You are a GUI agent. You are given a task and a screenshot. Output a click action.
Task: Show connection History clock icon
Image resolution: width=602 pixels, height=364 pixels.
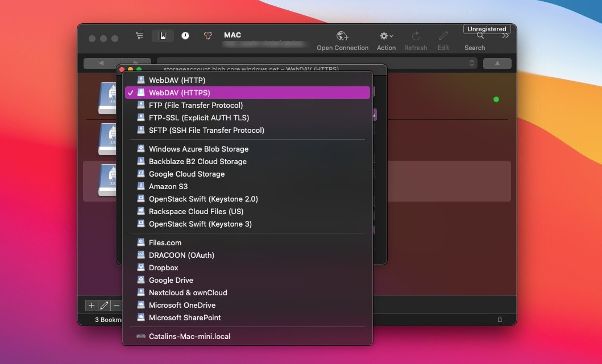[185, 36]
